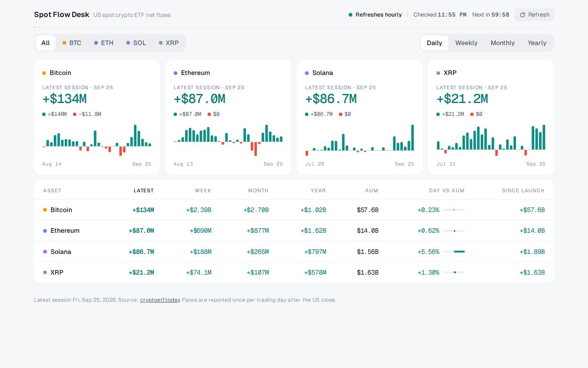The width and height of the screenshot is (588, 368).
Task: Click Bitcoin's Day vs AUM progress bar
Action: (x=454, y=210)
